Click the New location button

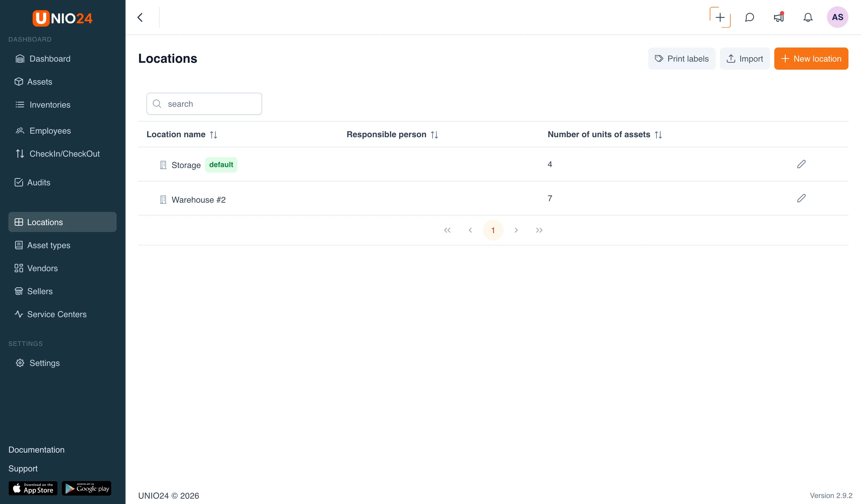pyautogui.click(x=811, y=59)
